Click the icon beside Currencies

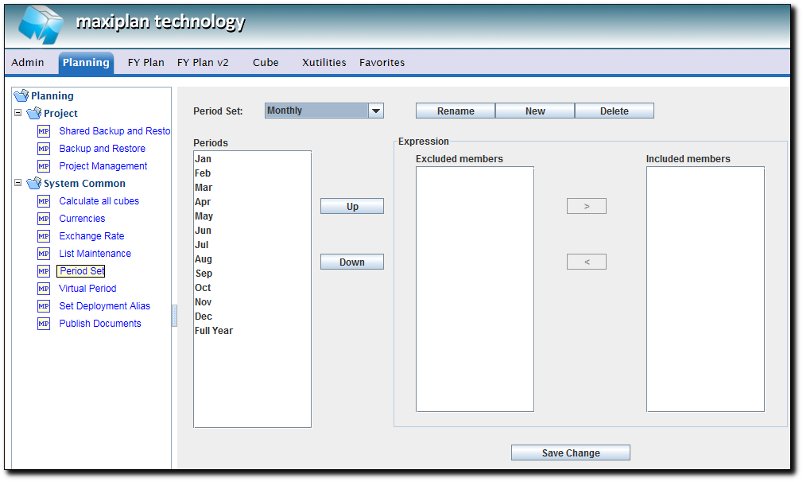click(43, 219)
